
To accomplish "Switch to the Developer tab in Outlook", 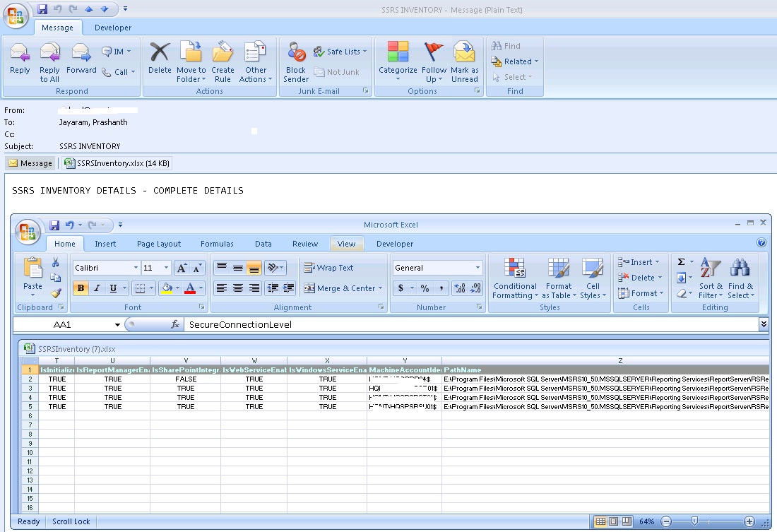I will click(113, 28).
